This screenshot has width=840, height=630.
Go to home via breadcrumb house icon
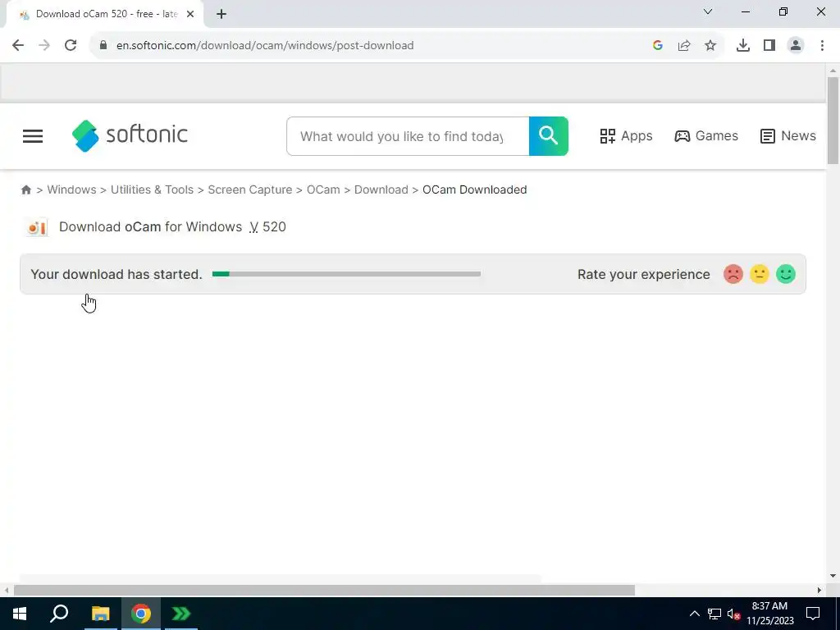click(x=25, y=189)
